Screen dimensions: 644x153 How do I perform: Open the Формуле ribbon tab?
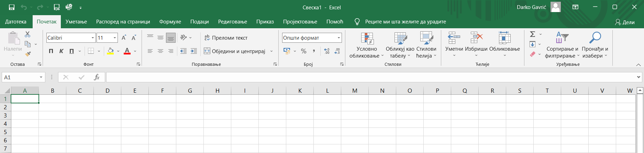(x=170, y=21)
